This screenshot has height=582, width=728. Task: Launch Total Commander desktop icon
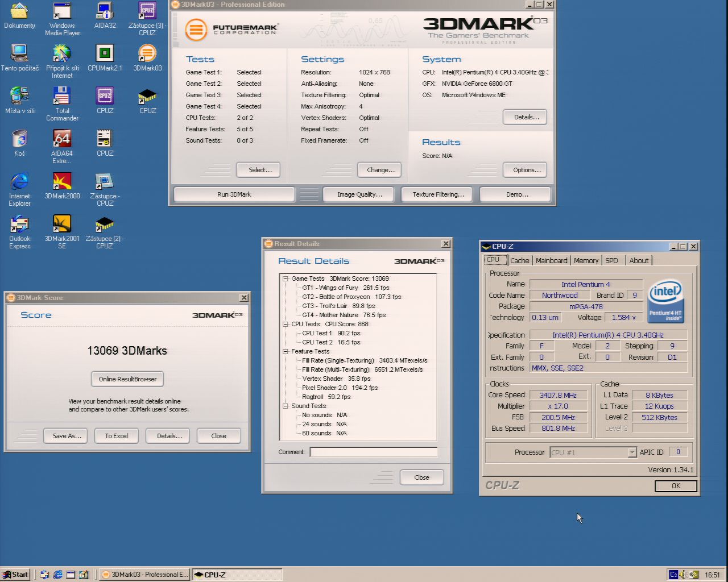pyautogui.click(x=62, y=104)
